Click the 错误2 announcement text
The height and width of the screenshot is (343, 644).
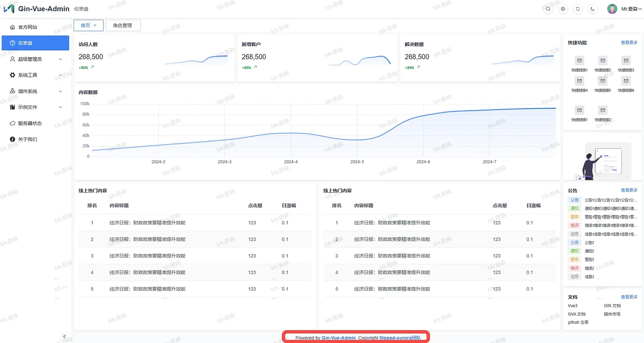(x=589, y=268)
